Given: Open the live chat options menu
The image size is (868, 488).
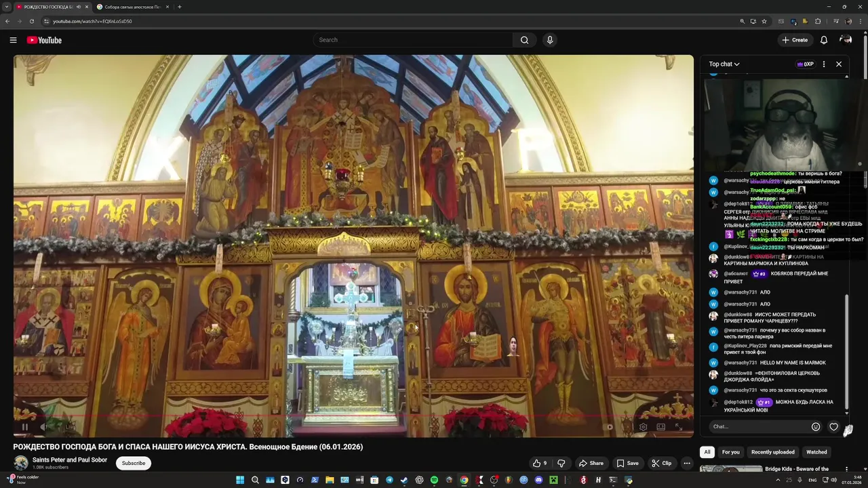Looking at the screenshot, I should (x=824, y=64).
